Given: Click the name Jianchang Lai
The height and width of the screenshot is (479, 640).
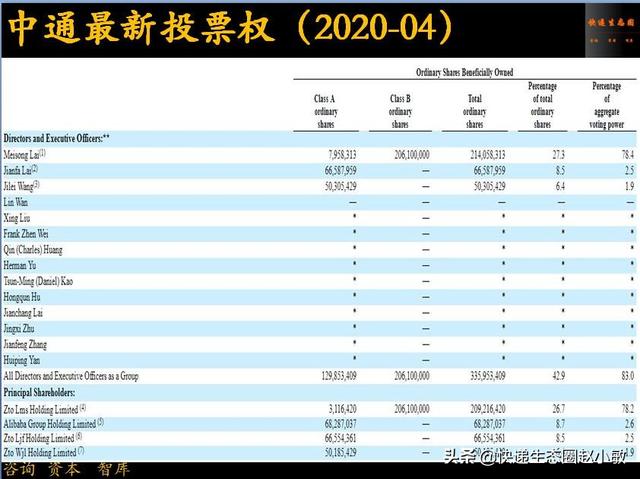Looking at the screenshot, I should coord(23,313).
